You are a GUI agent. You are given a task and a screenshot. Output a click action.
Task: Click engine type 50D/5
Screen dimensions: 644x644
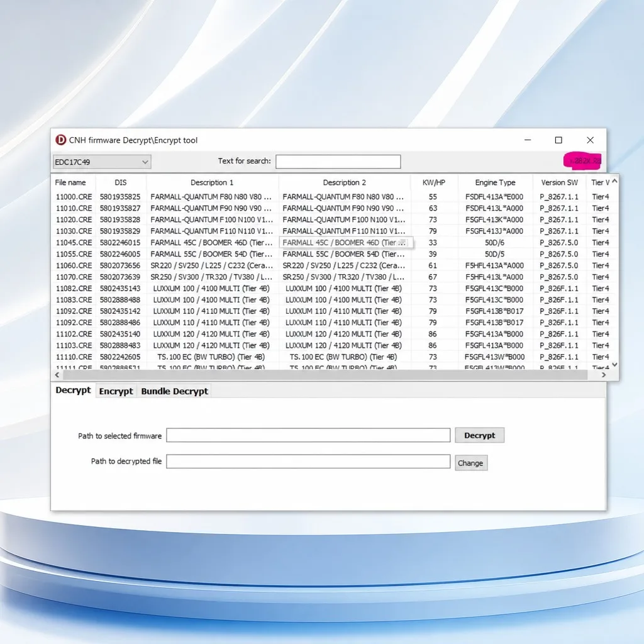(x=494, y=254)
